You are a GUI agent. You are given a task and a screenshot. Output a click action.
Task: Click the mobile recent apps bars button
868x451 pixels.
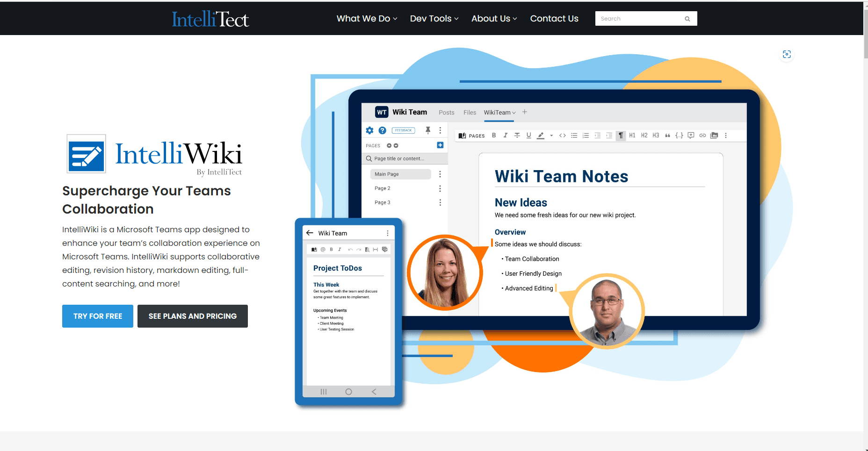coord(324,392)
